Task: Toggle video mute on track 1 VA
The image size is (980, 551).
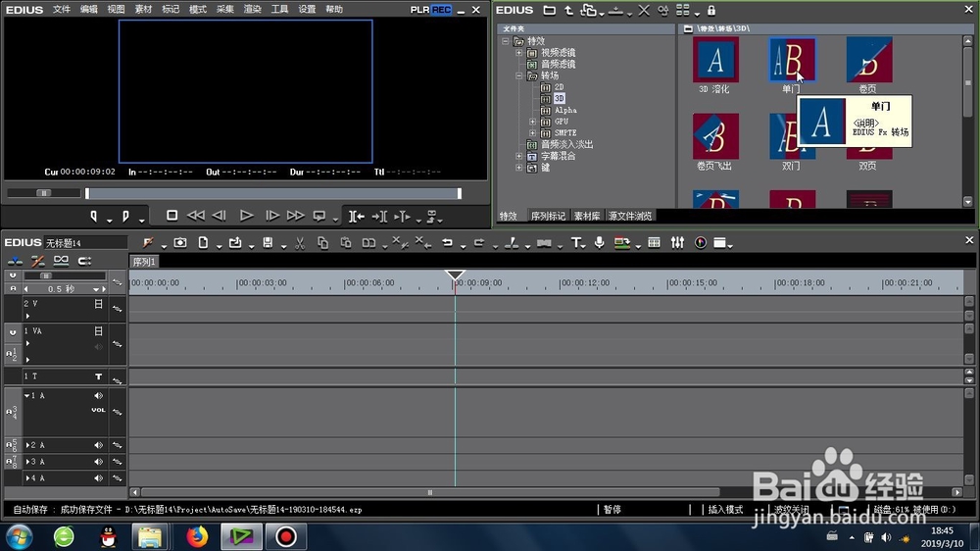Action: (98, 330)
